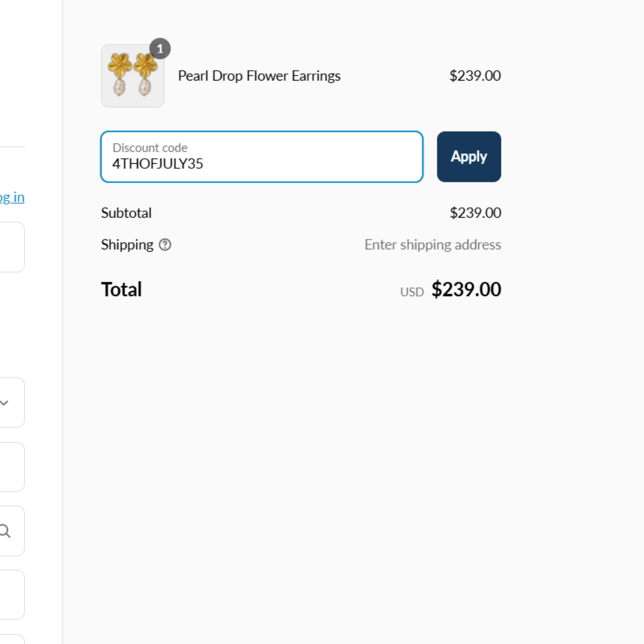Apply the discount code
The height and width of the screenshot is (644, 644).
(469, 157)
